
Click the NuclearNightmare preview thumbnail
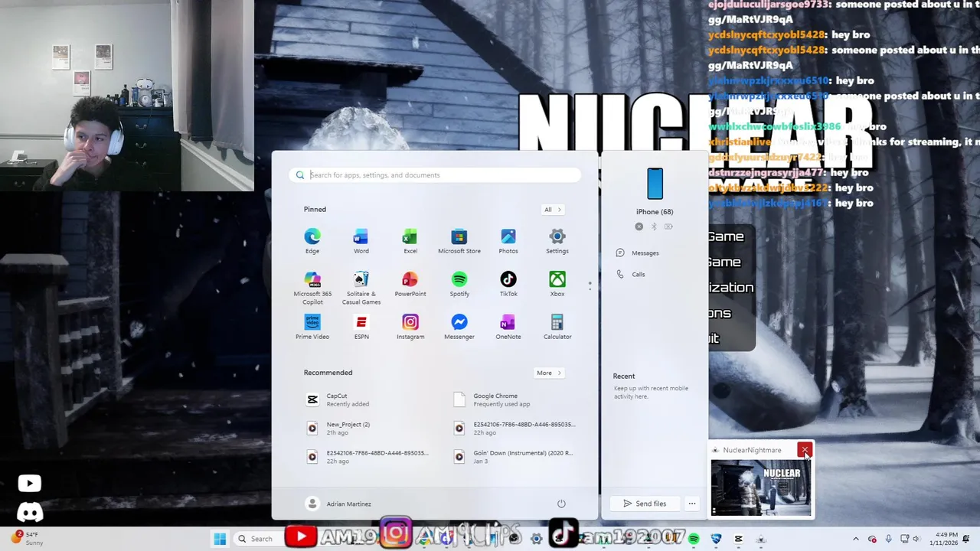(x=760, y=487)
